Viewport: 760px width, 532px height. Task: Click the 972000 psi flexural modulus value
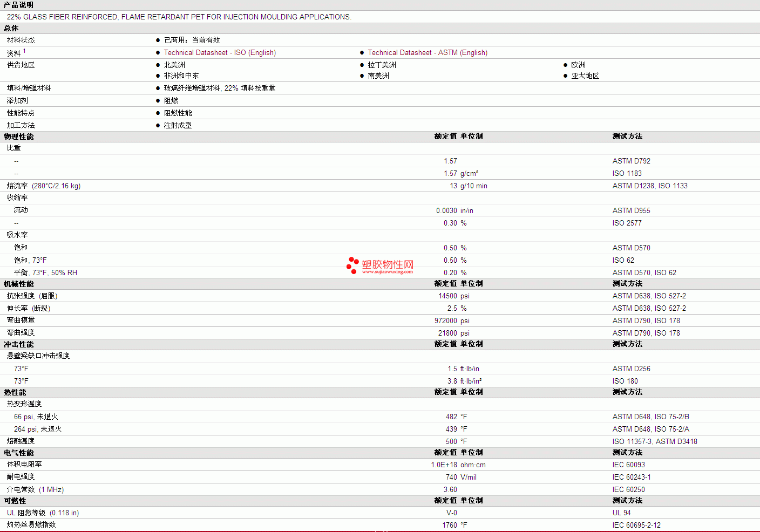pos(452,320)
